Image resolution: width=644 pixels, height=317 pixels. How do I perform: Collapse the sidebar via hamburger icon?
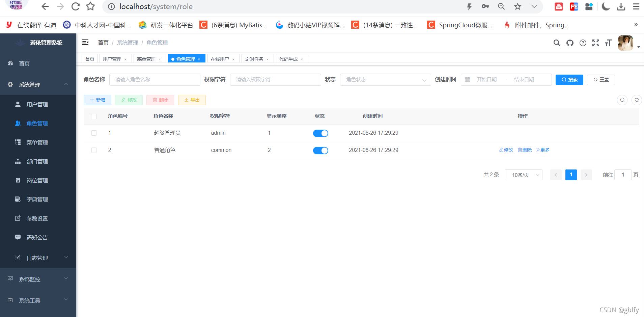point(85,42)
